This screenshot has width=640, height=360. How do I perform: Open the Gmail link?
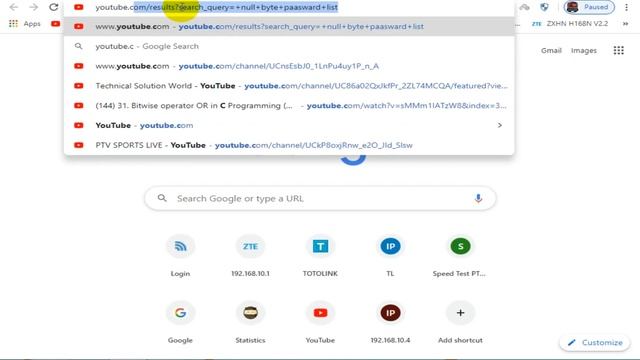(x=551, y=51)
